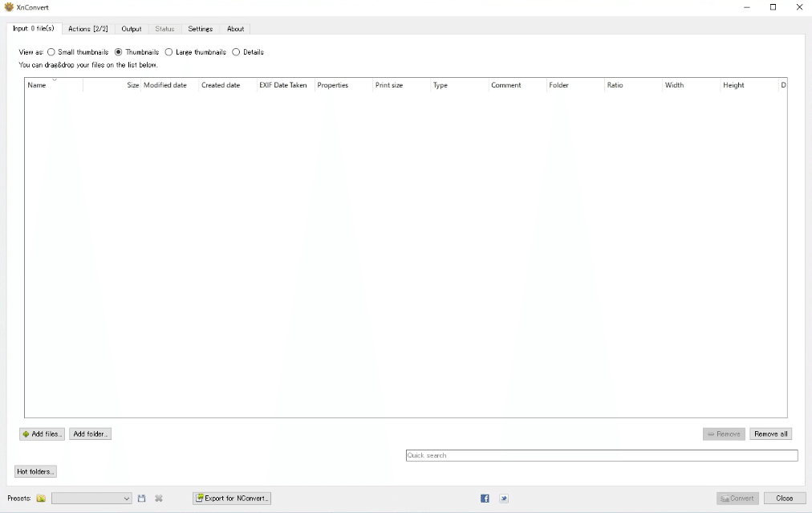Image resolution: width=812 pixels, height=513 pixels.
Task: Click the Convert button
Action: point(737,499)
